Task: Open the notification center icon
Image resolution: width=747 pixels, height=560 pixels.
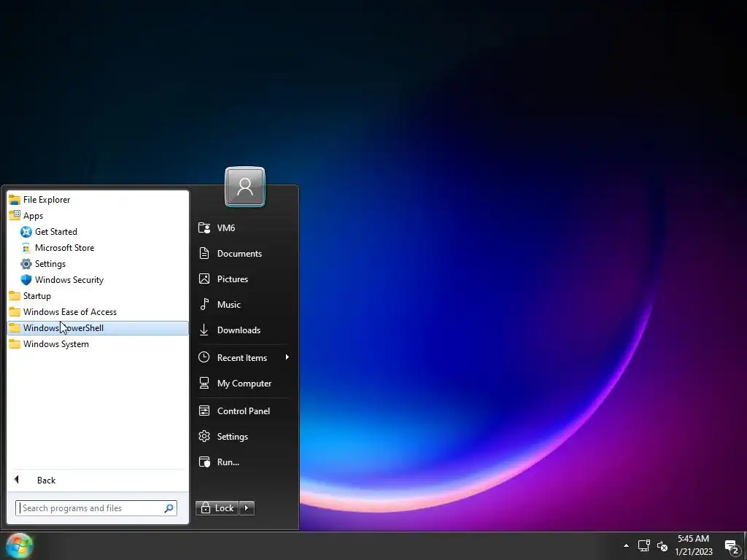Action: [732, 546]
